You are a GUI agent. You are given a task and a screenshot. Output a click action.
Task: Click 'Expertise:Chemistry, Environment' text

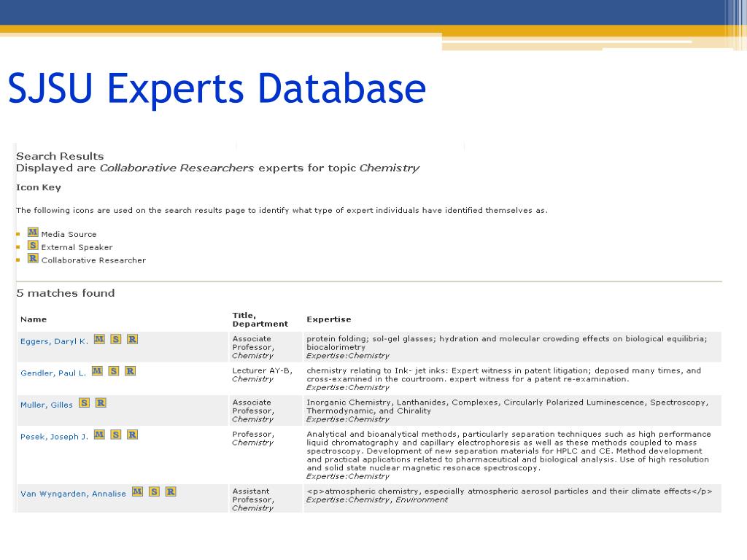coord(377,499)
